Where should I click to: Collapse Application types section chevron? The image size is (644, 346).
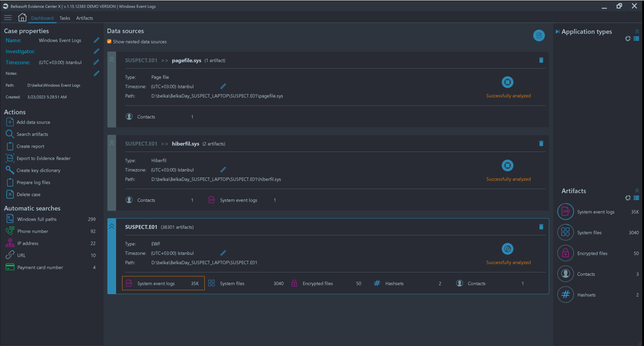637,31
